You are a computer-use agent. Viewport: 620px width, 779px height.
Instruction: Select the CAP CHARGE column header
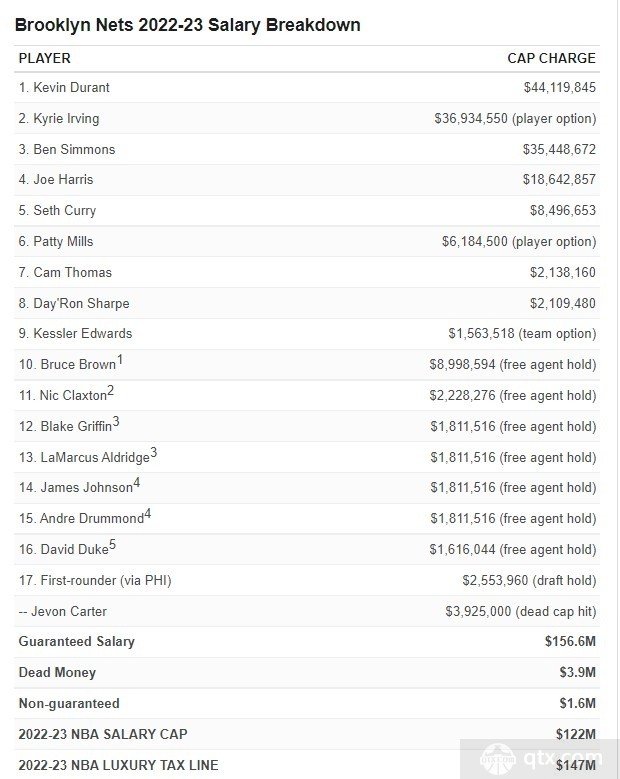[551, 58]
